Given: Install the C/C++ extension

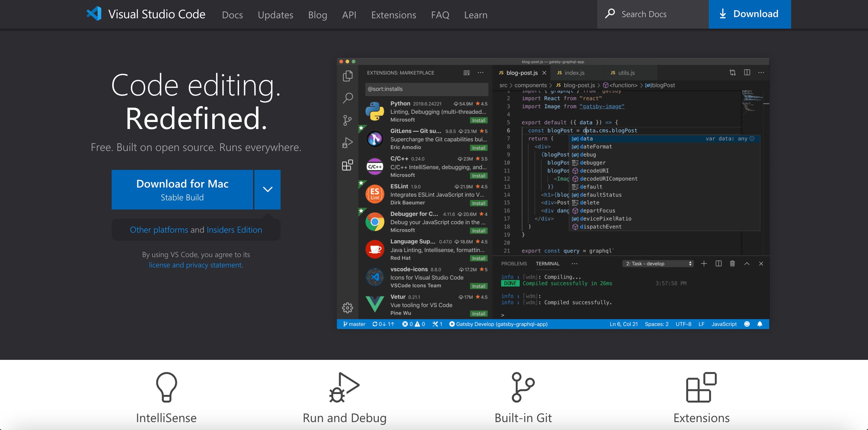Looking at the screenshot, I should 479,176.
